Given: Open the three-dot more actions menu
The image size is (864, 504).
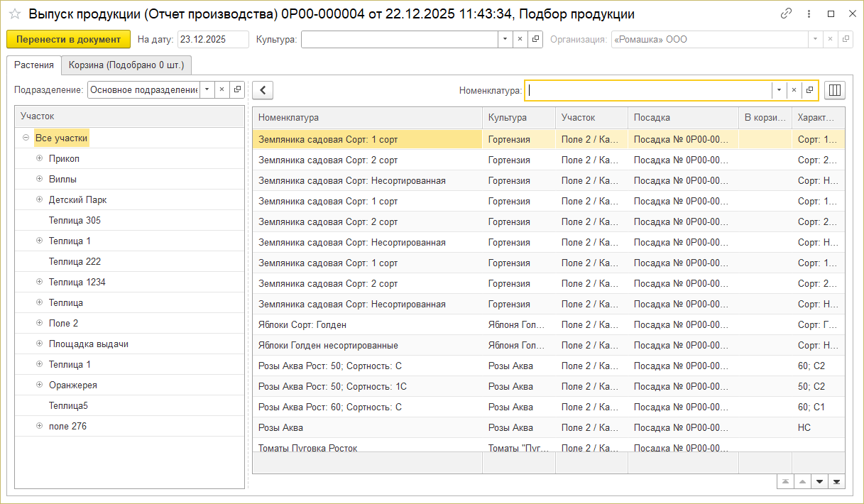Looking at the screenshot, I should click(809, 13).
